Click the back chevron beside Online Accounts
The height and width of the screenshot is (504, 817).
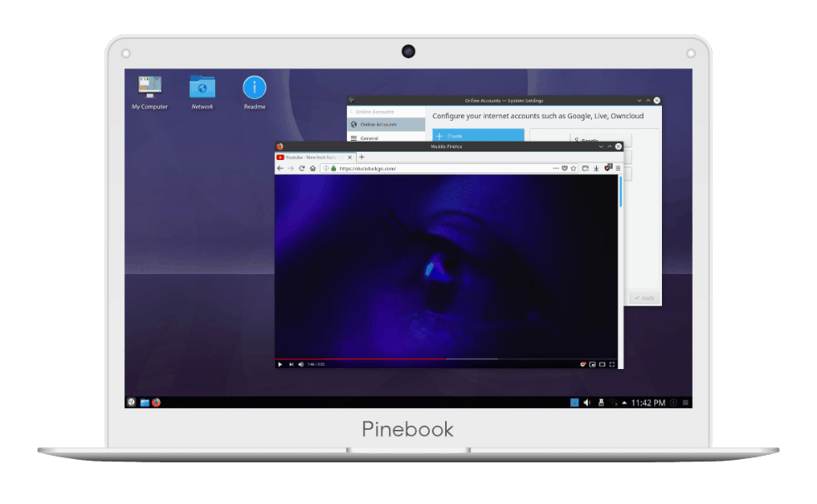tap(351, 112)
